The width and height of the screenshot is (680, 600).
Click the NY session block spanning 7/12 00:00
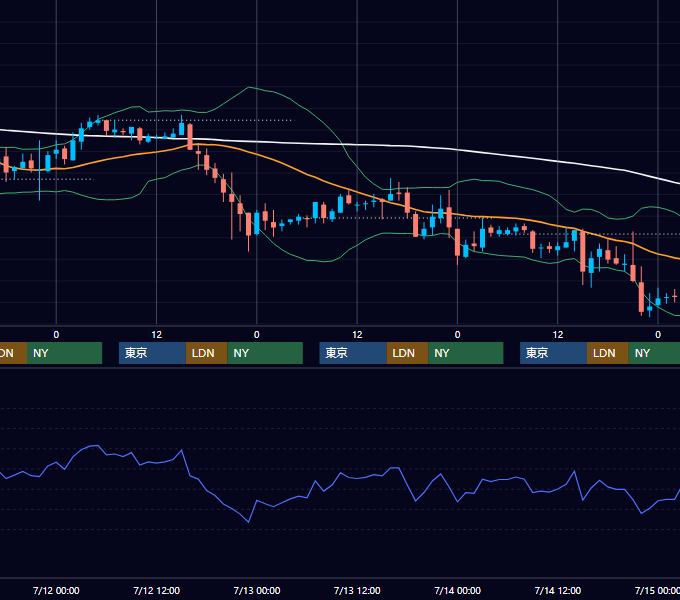tap(64, 353)
